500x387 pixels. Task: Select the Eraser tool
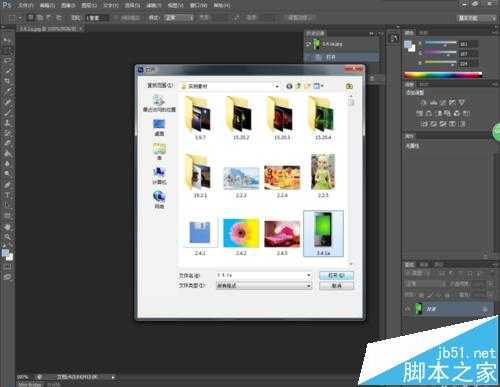(x=7, y=143)
